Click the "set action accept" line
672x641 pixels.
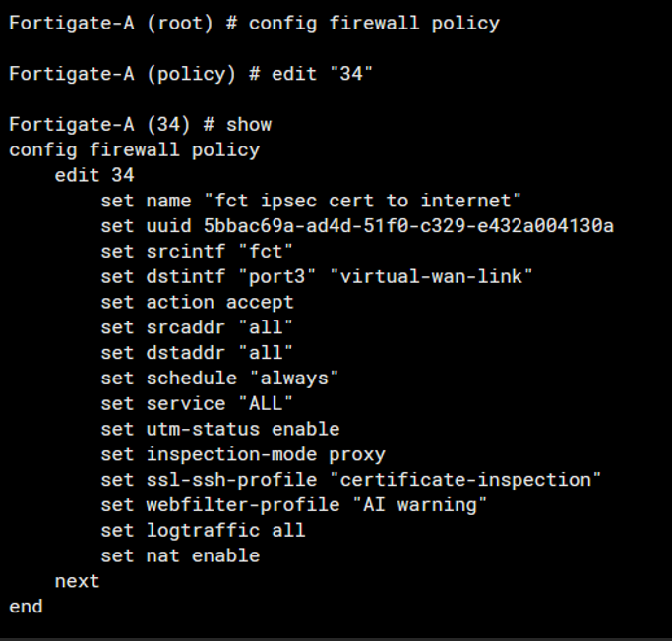point(197,302)
